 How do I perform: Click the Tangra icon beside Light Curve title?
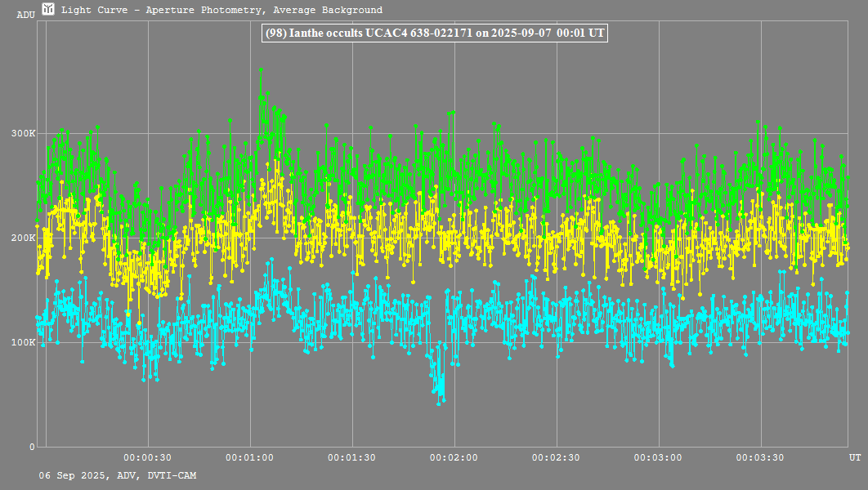[x=48, y=10]
